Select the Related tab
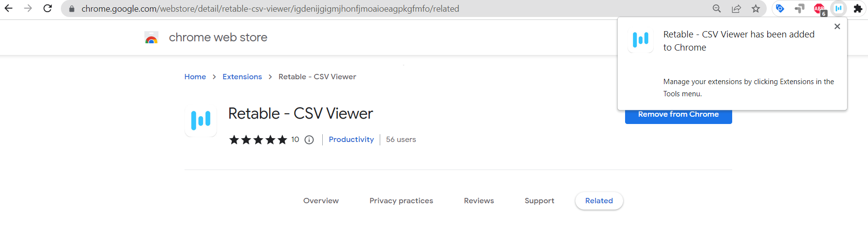 (x=599, y=201)
